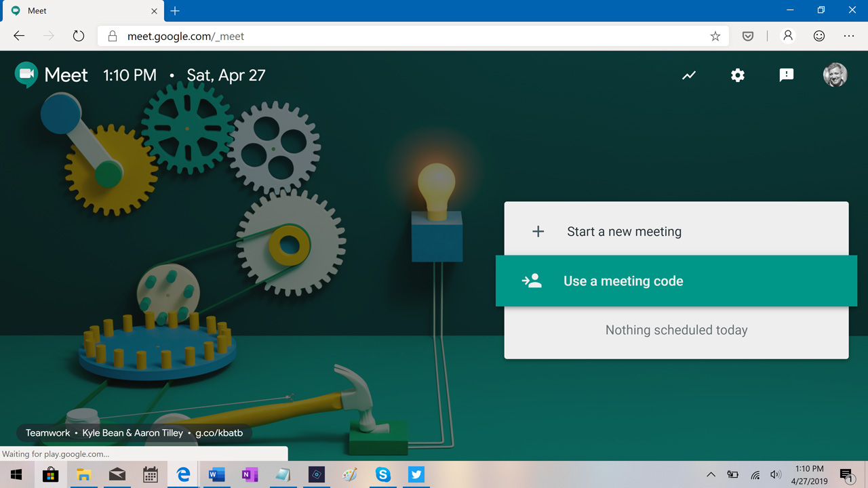
Task: Open the Google account avatar
Action: pyautogui.click(x=835, y=75)
